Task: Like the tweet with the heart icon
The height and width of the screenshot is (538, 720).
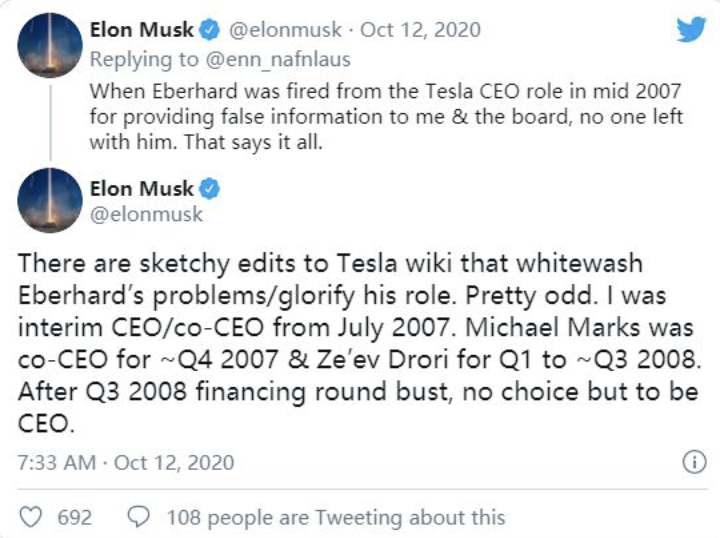Action: click(x=31, y=517)
